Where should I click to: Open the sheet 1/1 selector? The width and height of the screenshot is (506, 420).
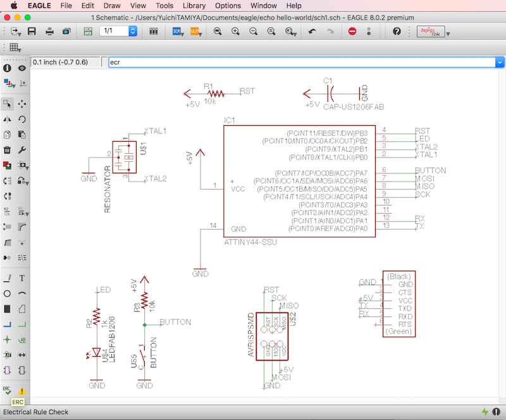coord(118,31)
